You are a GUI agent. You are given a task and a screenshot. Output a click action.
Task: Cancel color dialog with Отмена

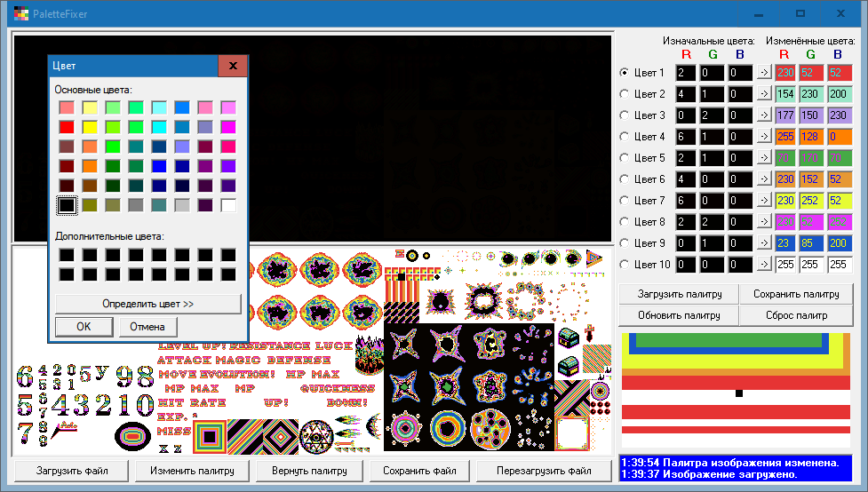coord(147,327)
